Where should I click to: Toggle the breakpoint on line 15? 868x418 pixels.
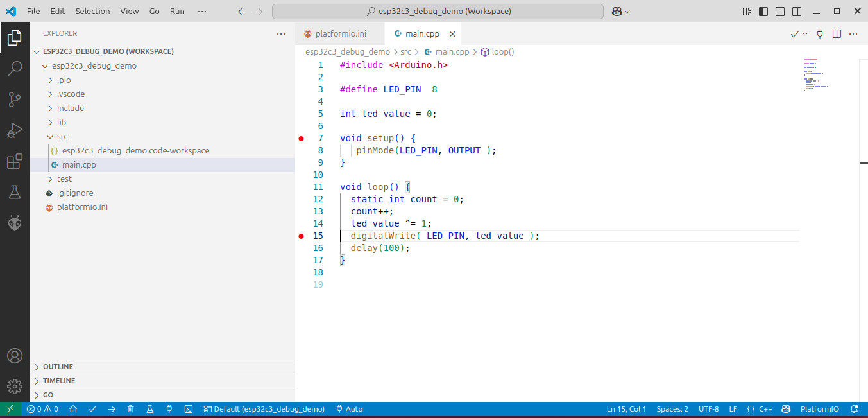pos(301,236)
